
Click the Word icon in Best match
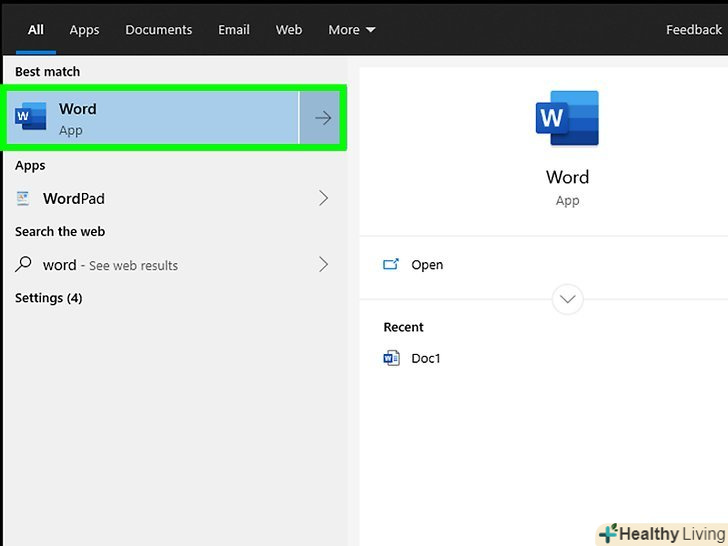pyautogui.click(x=31, y=118)
